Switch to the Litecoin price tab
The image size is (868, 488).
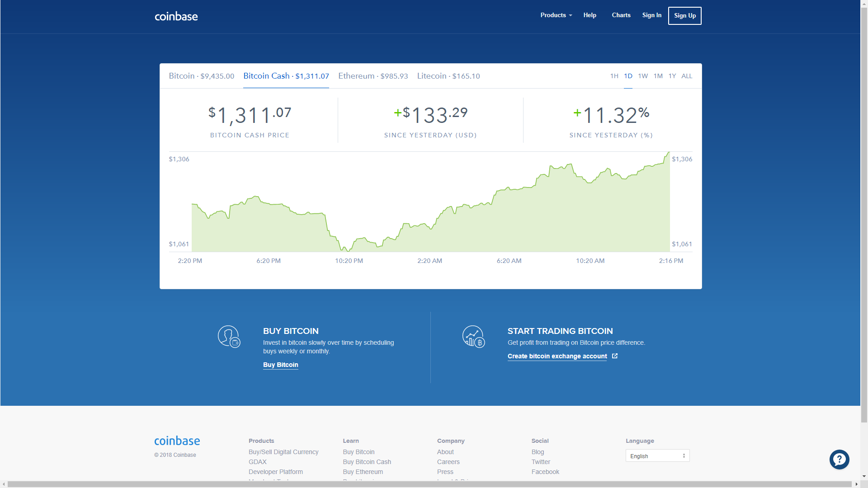click(x=448, y=76)
